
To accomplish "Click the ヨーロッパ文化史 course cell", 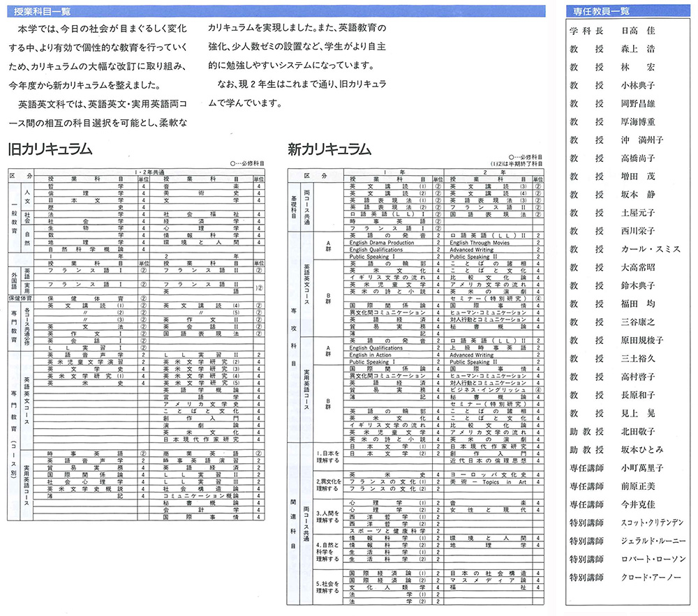I will pyautogui.click(x=488, y=475).
